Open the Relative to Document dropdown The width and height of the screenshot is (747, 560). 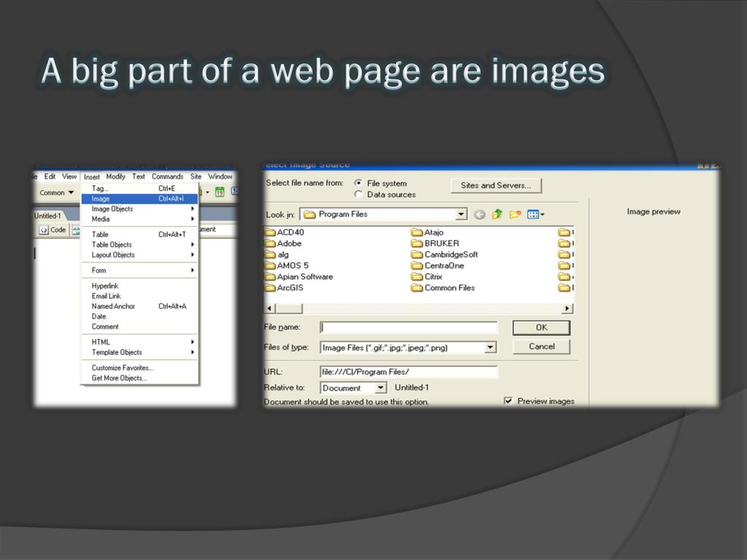click(x=380, y=388)
